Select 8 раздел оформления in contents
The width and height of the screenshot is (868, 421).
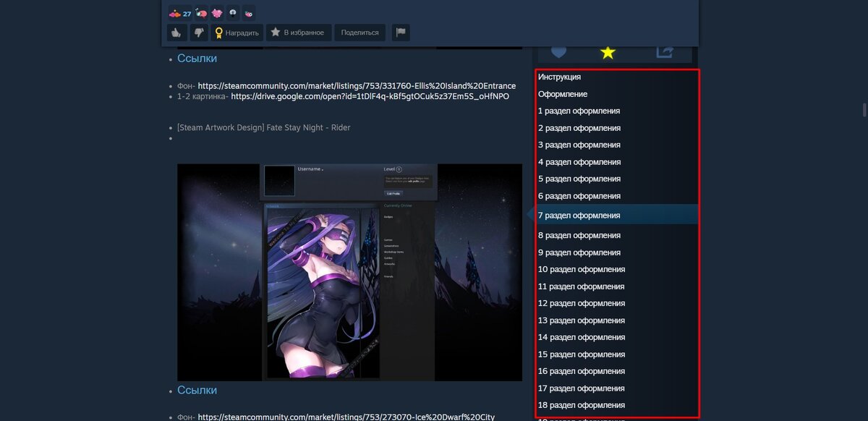(579, 235)
